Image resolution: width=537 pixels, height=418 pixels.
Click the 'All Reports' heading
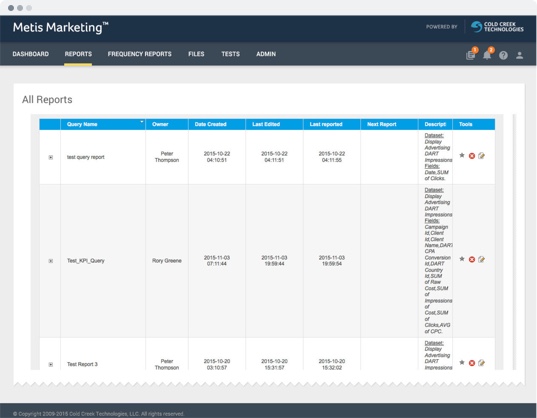[x=47, y=100]
